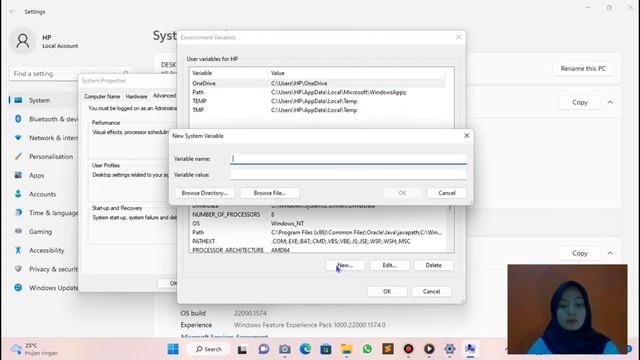Click Settings back arrow
Screen dimensions: 640x360
(x=12, y=12)
